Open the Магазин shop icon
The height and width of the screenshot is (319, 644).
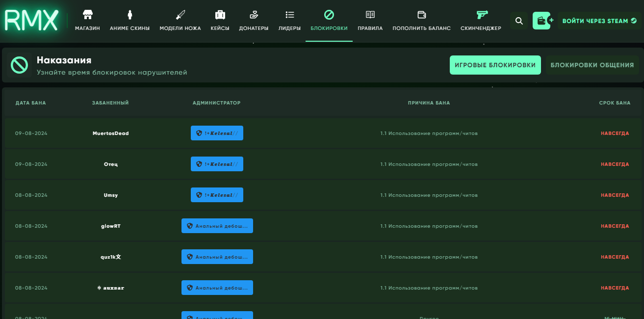pos(87,15)
